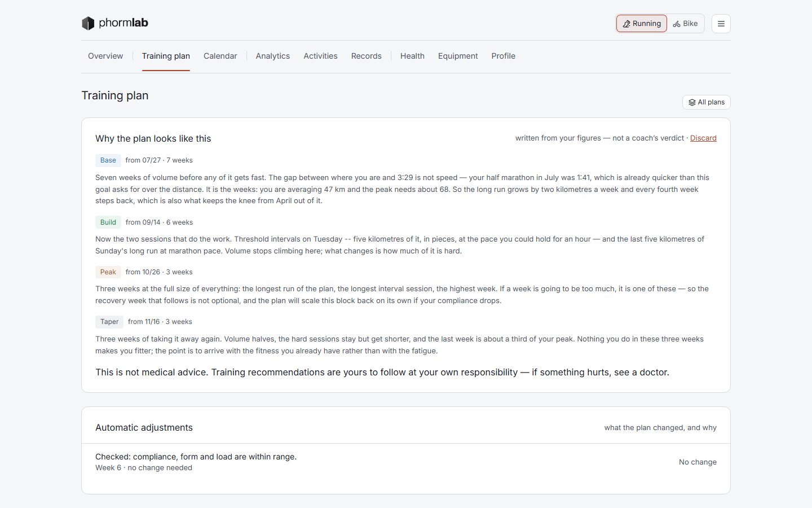Click the Automatic adjustments heading
812x508 pixels.
pyautogui.click(x=144, y=427)
